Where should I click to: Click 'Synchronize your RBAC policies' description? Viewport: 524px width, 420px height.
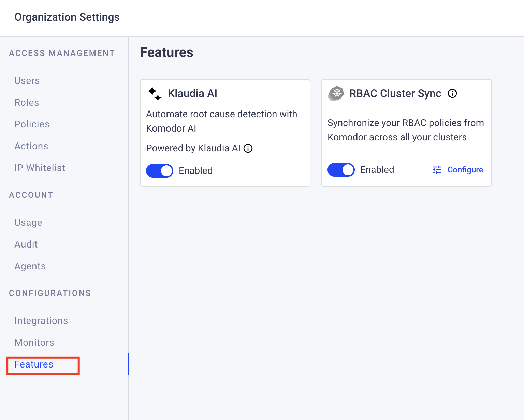pos(406,130)
